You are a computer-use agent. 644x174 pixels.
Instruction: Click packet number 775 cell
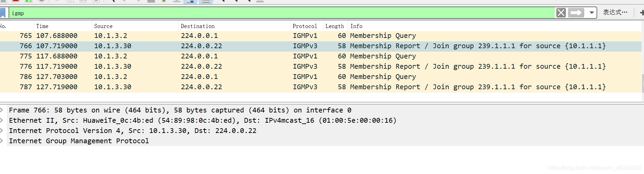(26, 56)
